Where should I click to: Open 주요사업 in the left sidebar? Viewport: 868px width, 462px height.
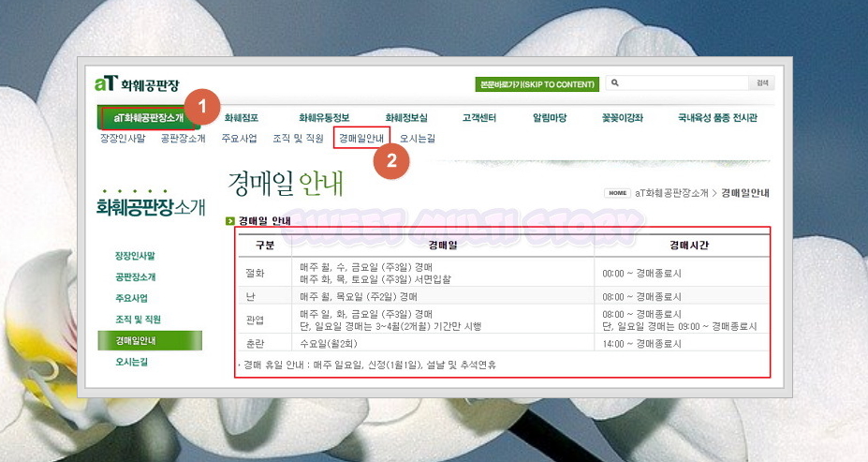point(131,298)
